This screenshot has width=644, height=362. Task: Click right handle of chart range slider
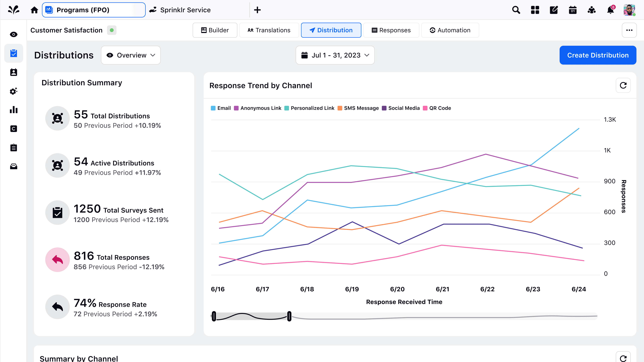pyautogui.click(x=289, y=316)
